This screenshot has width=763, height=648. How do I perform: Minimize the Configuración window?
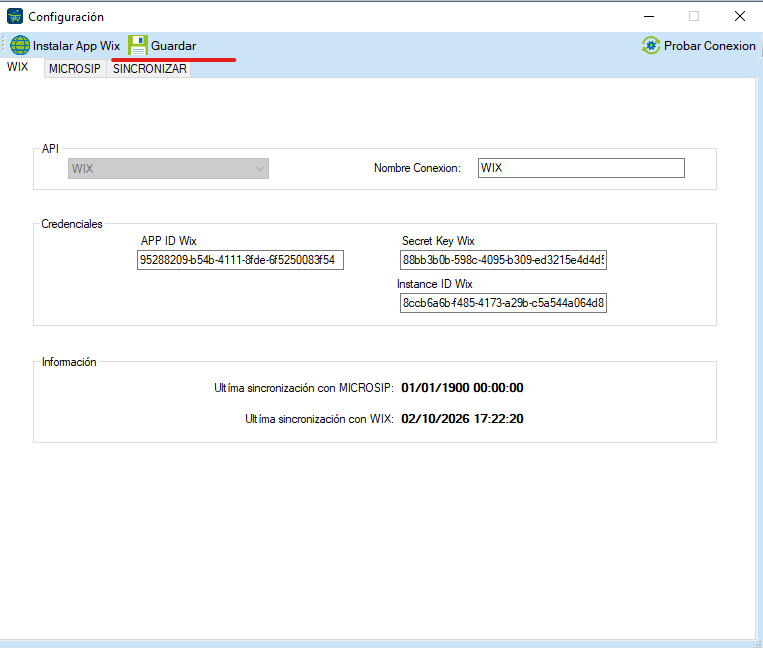tap(649, 16)
